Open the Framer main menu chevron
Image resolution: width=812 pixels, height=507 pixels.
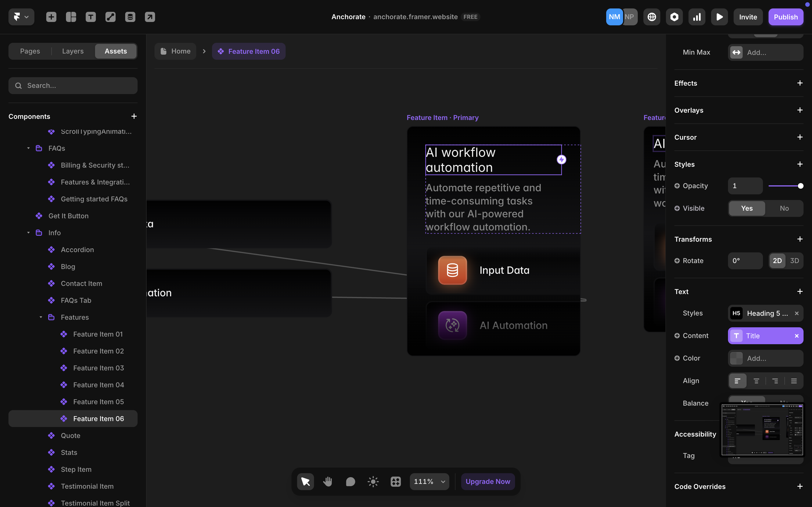(27, 17)
